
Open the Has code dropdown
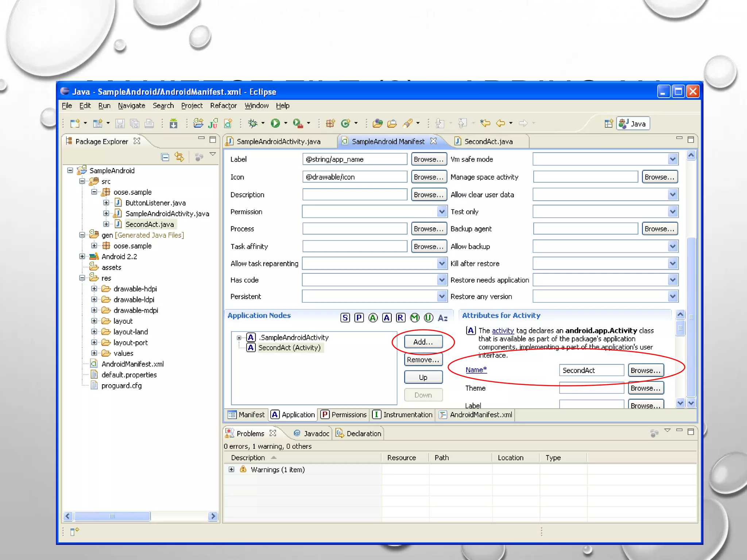(442, 280)
